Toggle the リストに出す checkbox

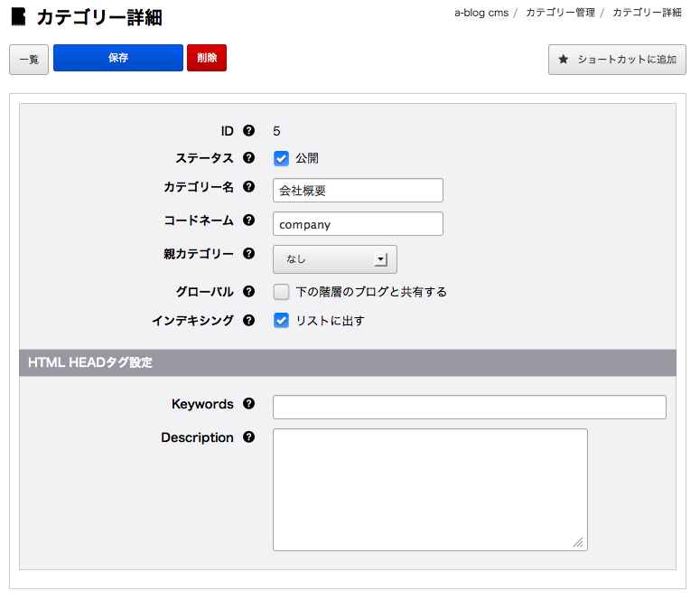point(281,320)
